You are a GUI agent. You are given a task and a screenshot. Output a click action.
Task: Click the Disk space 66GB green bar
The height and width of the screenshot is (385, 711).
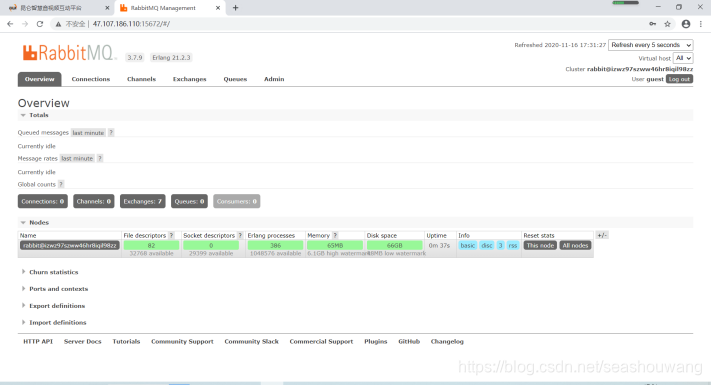394,245
